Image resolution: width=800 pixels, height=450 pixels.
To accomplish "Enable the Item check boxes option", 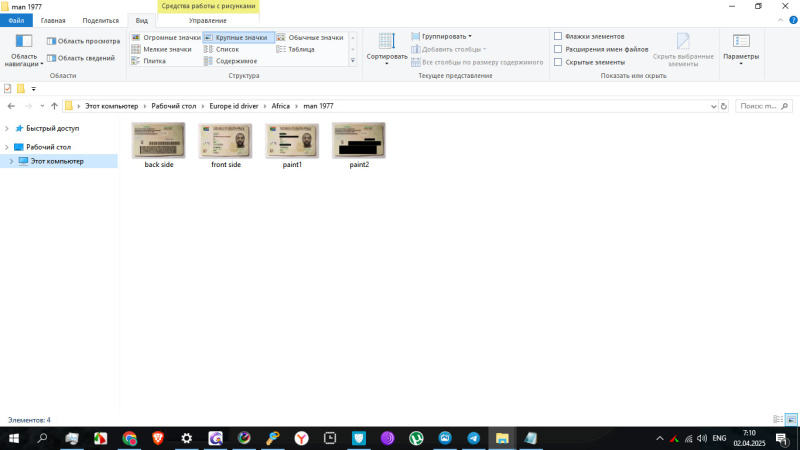I will pyautogui.click(x=558, y=36).
